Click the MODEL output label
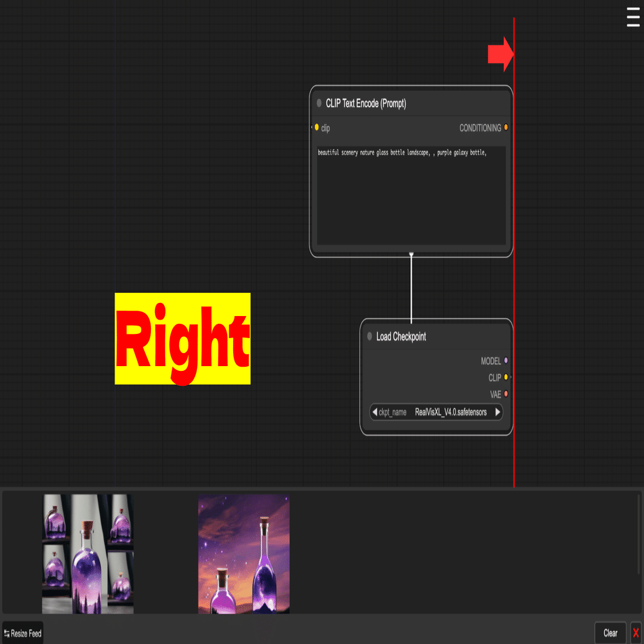Screen dimensions: 644x644 491,361
